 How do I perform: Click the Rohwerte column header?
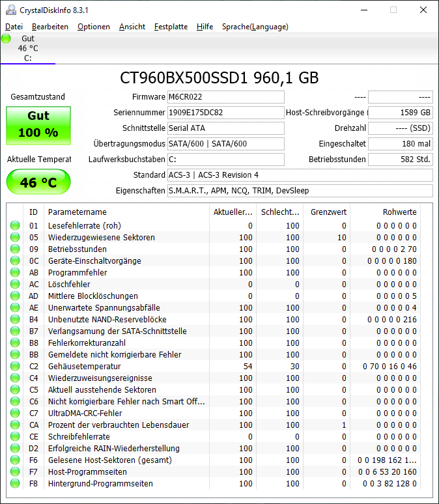click(386, 212)
